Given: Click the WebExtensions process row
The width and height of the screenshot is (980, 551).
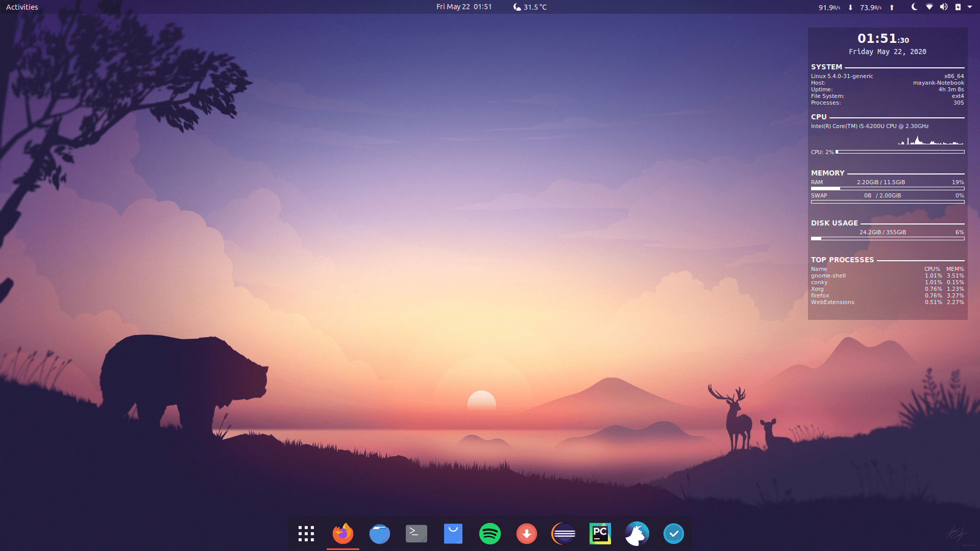Looking at the screenshot, I should point(888,303).
